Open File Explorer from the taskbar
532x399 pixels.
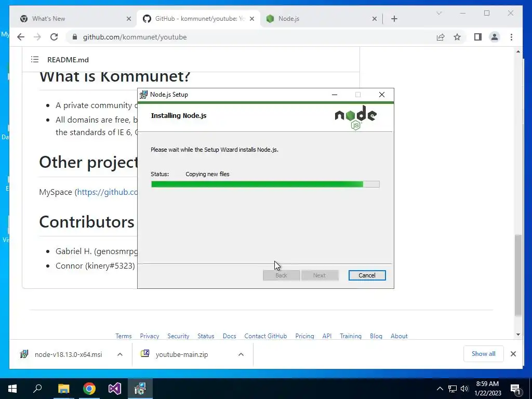coord(63,389)
